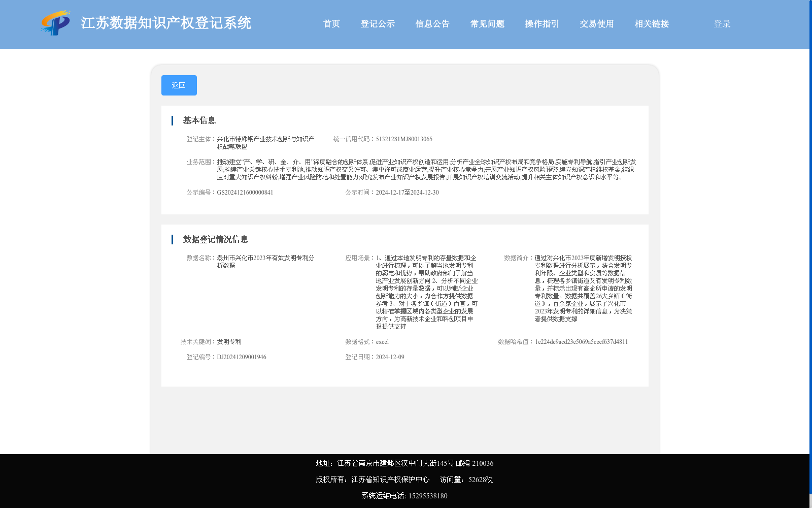Select the 数据登记情况信息 section heading

point(216,239)
